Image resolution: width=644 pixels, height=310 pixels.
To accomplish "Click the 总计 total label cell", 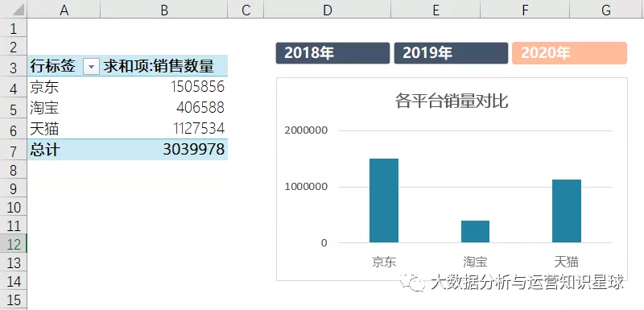I will (x=64, y=150).
